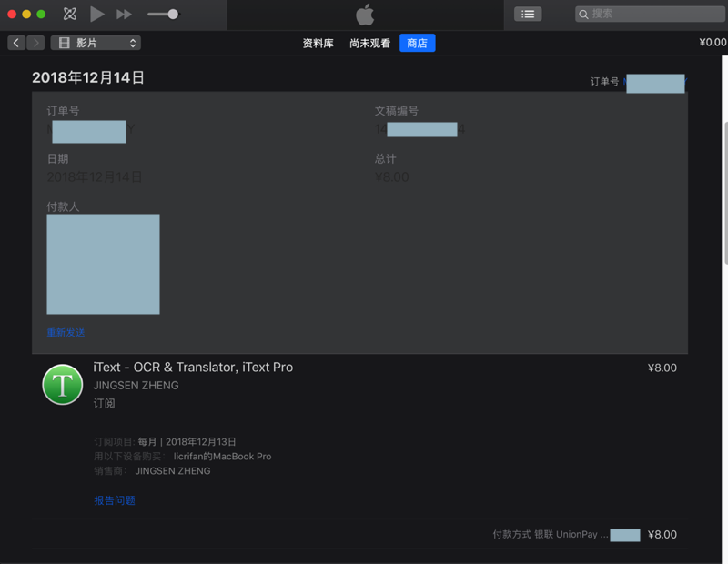Viewport: 728px width, 564px height.
Task: Click the 搜索 search field
Action: click(x=650, y=14)
